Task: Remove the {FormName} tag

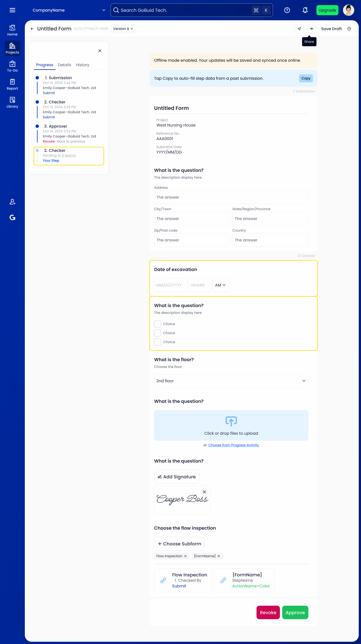Action: click(219, 556)
